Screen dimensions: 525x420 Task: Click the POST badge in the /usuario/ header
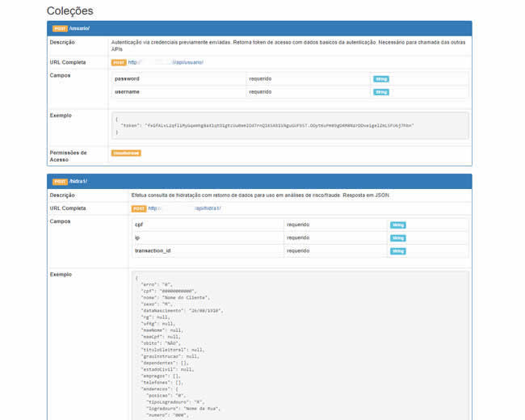point(60,28)
